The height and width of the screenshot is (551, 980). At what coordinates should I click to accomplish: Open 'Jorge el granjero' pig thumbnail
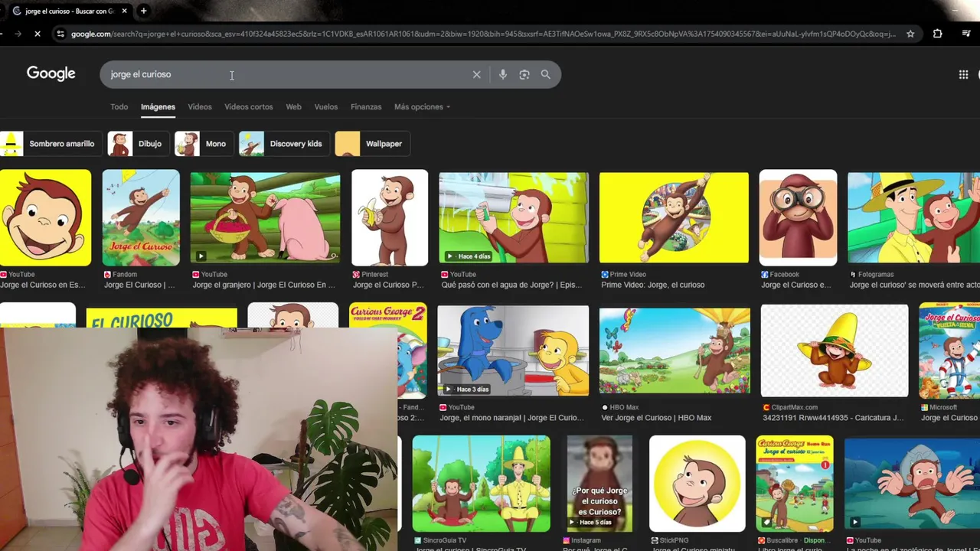(265, 217)
